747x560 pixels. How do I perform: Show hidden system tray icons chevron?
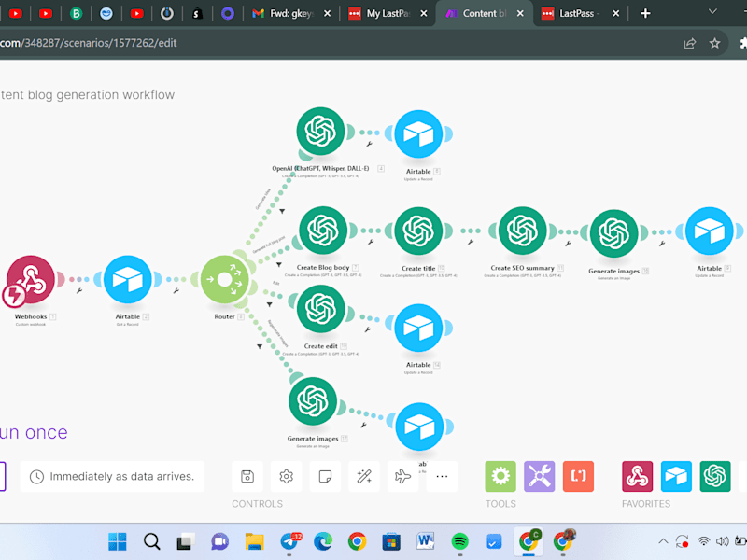663,541
